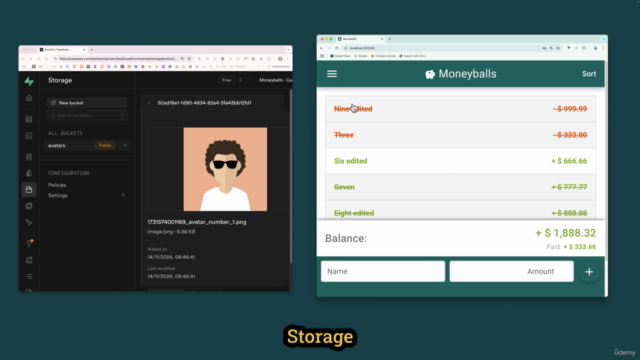Viewport: 640px width, 360px height.
Task: Open the Quasar Docs bookmark
Action: pos(340,56)
